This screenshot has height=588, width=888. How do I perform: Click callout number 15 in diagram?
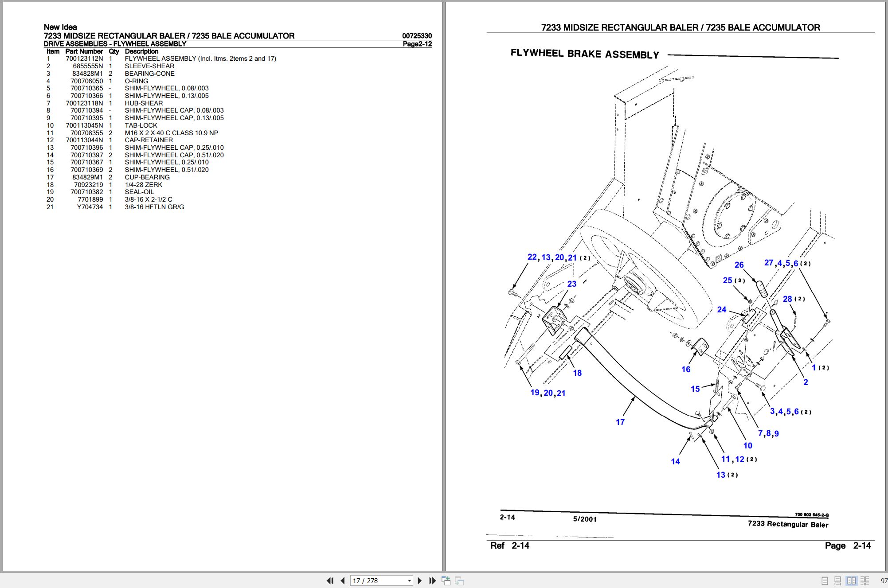695,389
